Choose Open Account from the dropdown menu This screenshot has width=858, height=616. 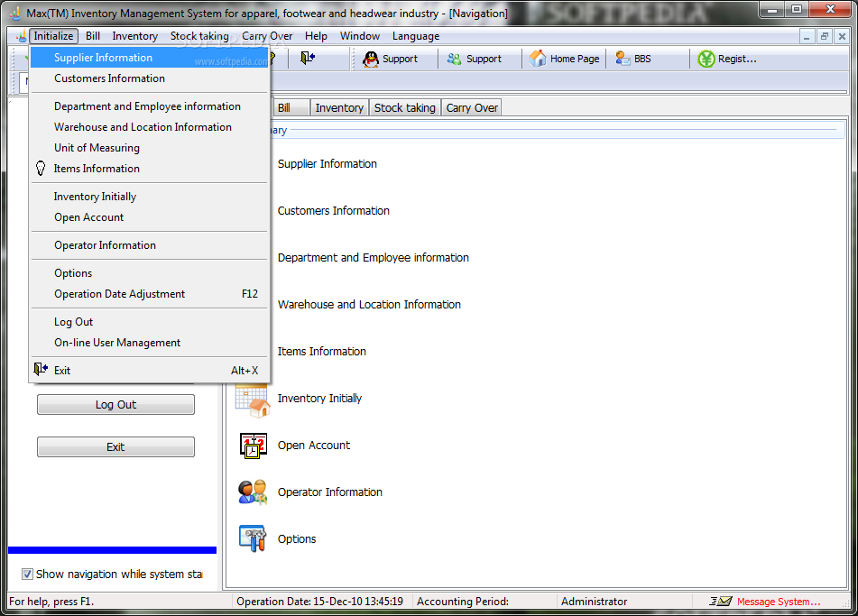(x=150, y=217)
